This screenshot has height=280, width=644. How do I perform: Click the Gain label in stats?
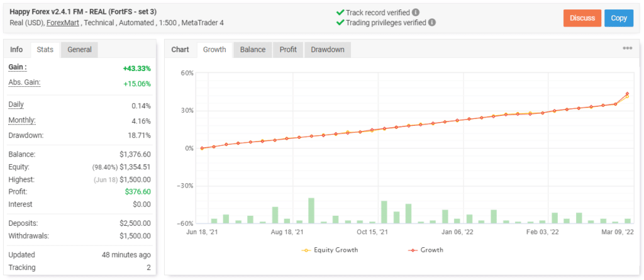point(18,67)
